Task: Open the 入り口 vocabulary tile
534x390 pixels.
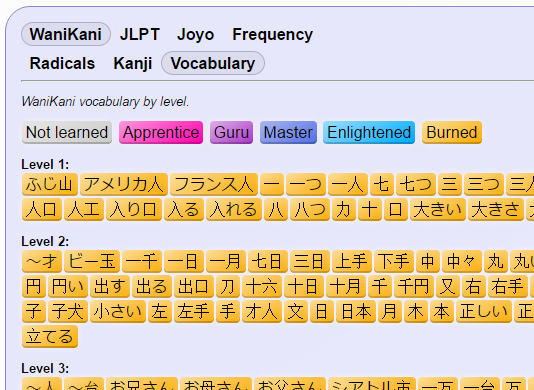Action: tap(134, 209)
